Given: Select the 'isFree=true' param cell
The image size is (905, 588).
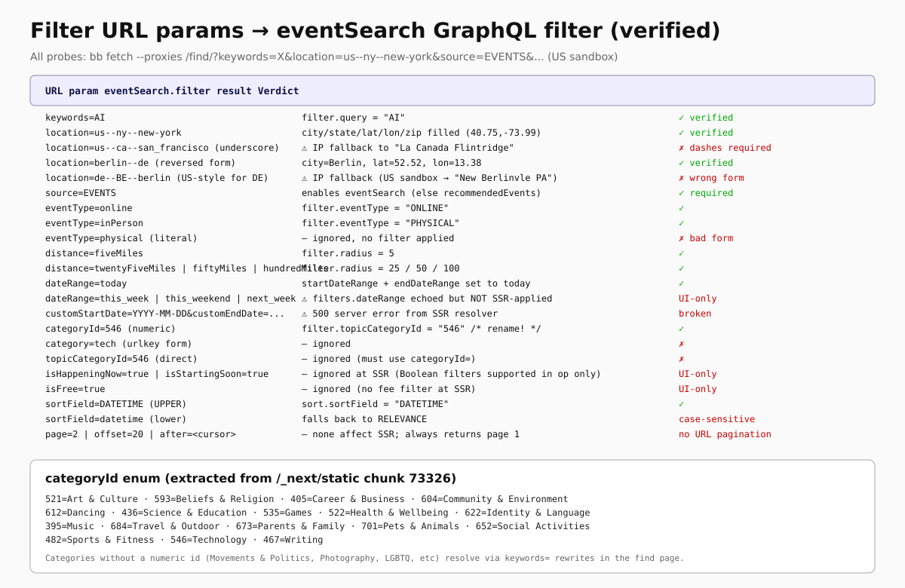Looking at the screenshot, I should (75, 389).
